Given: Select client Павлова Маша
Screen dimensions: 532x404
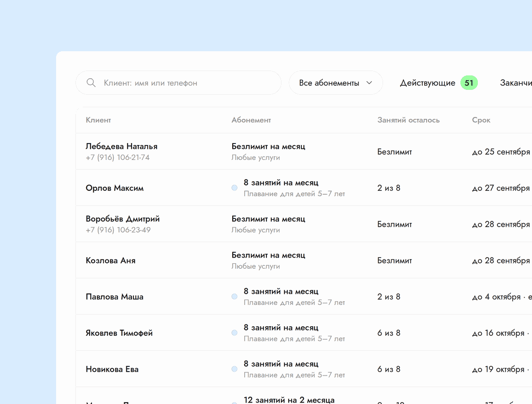Looking at the screenshot, I should 115,297.
